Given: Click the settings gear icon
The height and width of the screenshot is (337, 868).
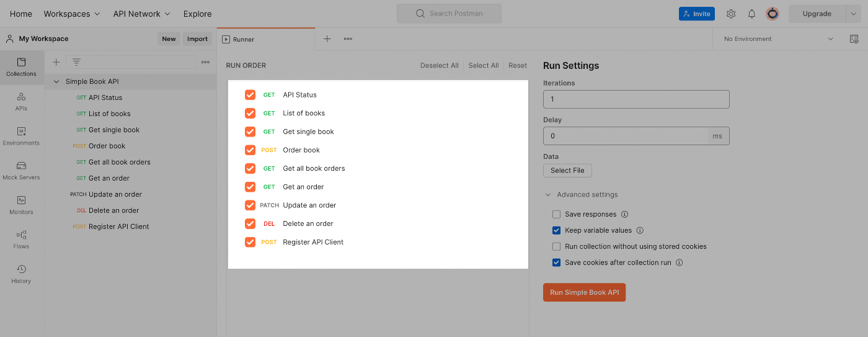Looking at the screenshot, I should [x=731, y=14].
